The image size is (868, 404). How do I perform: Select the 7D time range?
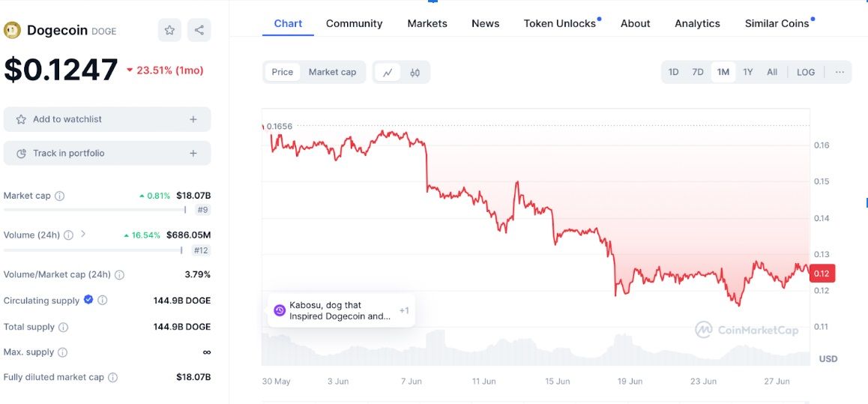[698, 72]
